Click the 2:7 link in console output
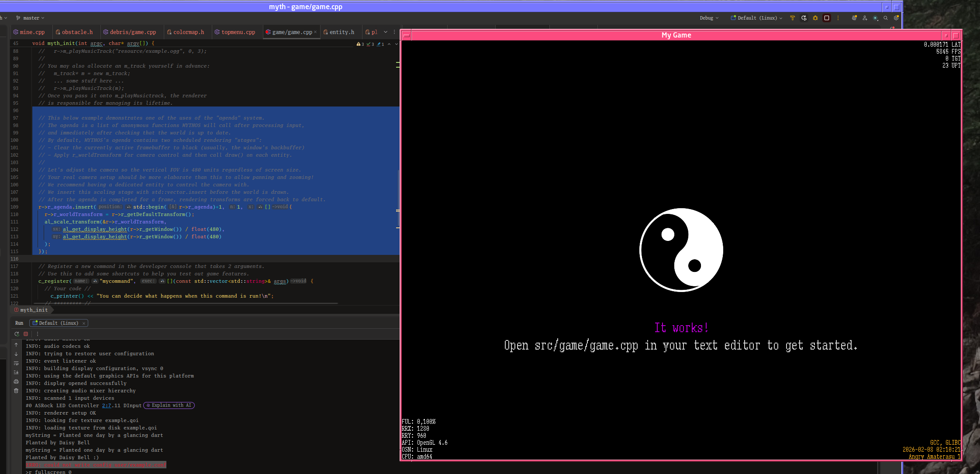The width and height of the screenshot is (980, 474). pos(107,405)
